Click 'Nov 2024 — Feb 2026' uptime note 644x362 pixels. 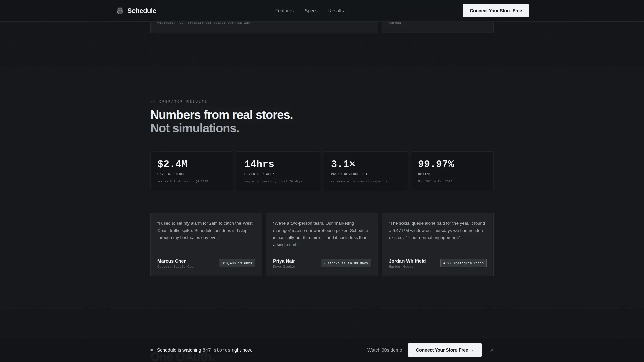tap(435, 181)
